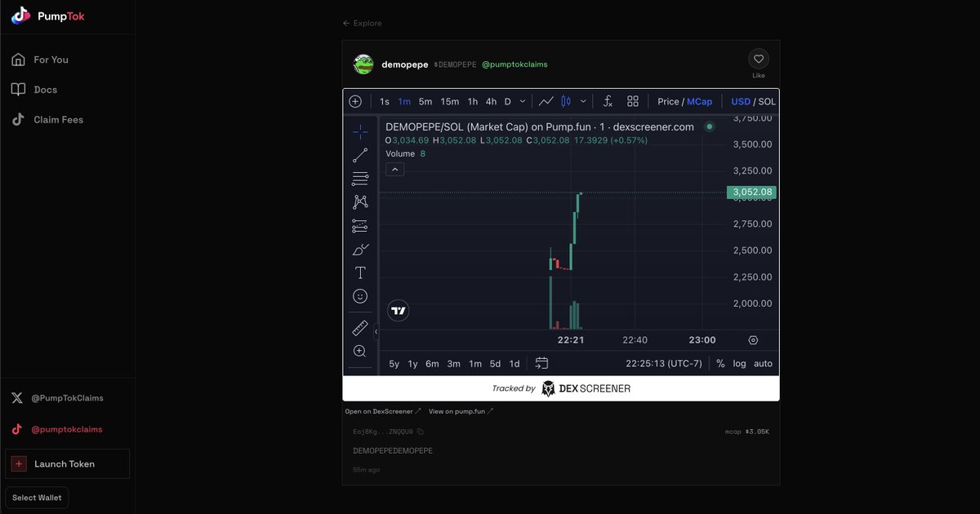This screenshot has width=980, height=514.
Task: Select the trend line drawing tool
Action: tap(360, 155)
